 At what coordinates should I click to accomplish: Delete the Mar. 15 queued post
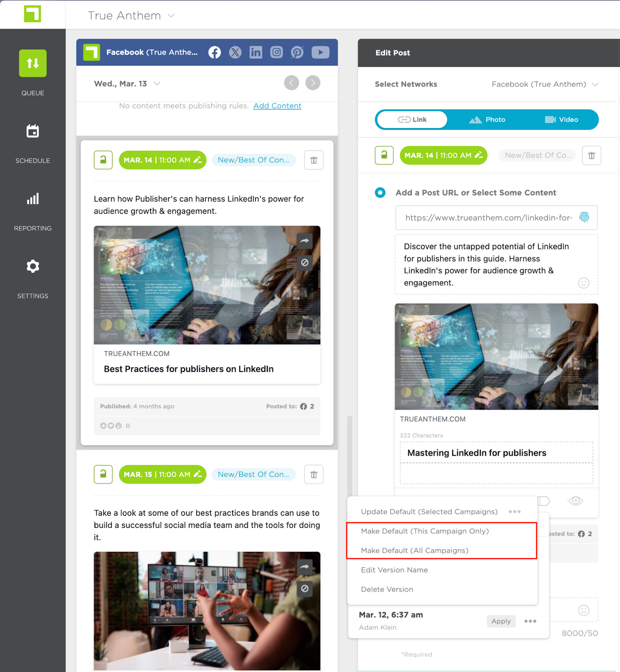tap(314, 475)
